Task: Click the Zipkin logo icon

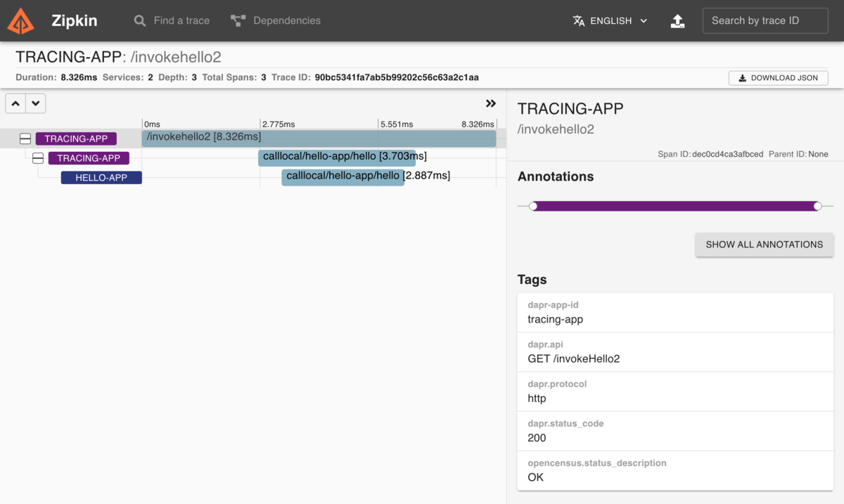Action: point(20,21)
